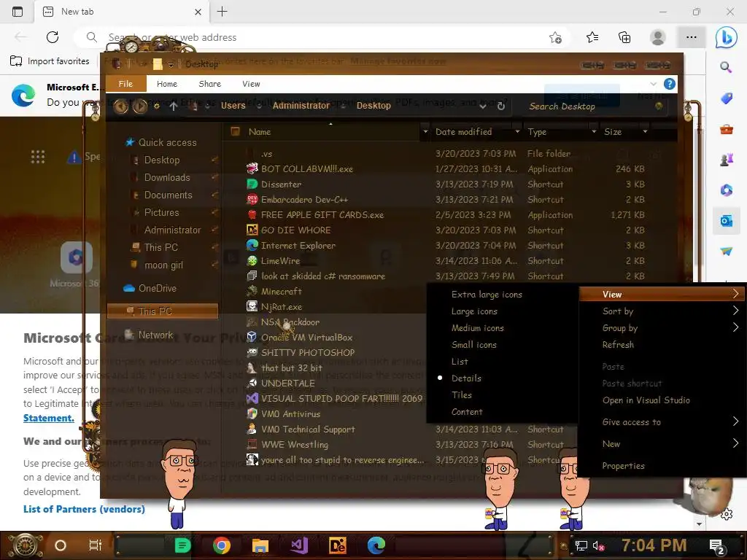Click the Edge browser refresh button

coord(53,37)
